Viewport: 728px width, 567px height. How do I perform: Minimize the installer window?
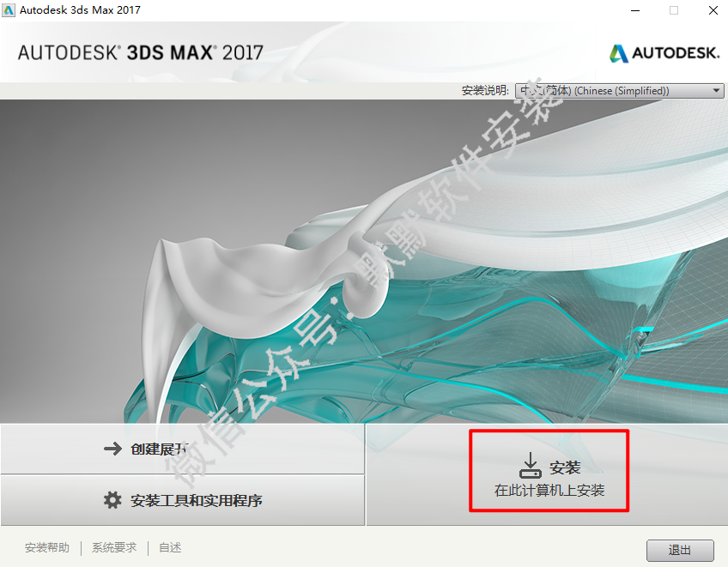(x=635, y=10)
